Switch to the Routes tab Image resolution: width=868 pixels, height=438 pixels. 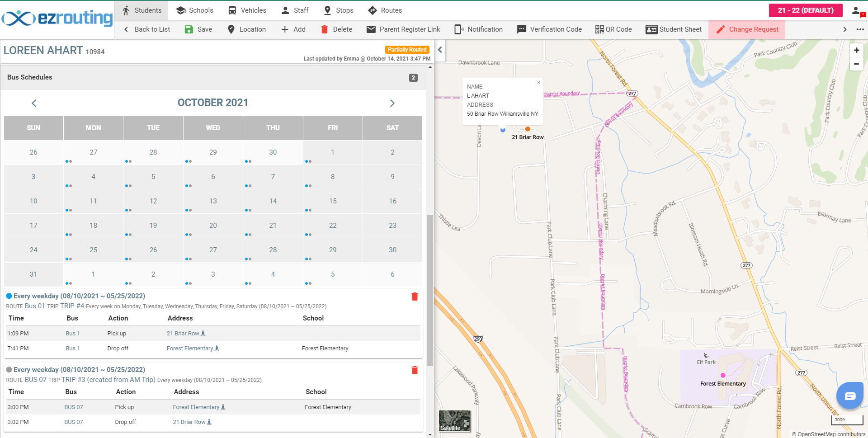(385, 10)
